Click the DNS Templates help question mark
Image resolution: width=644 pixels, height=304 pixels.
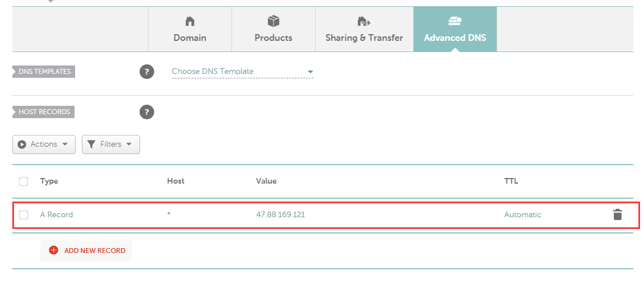coord(147,72)
